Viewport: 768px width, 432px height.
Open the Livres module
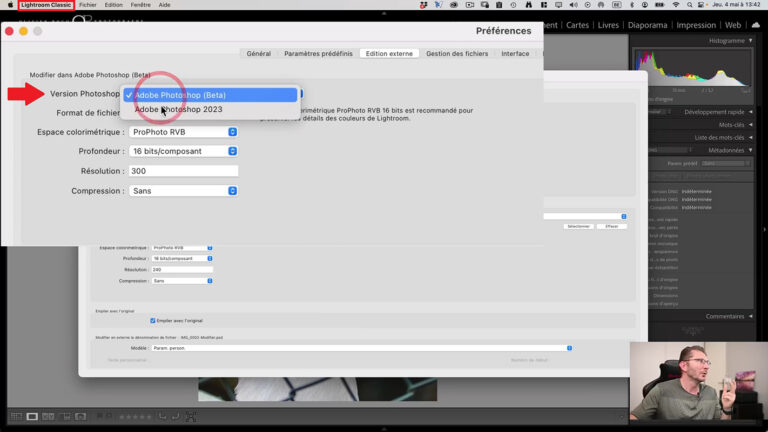608,25
